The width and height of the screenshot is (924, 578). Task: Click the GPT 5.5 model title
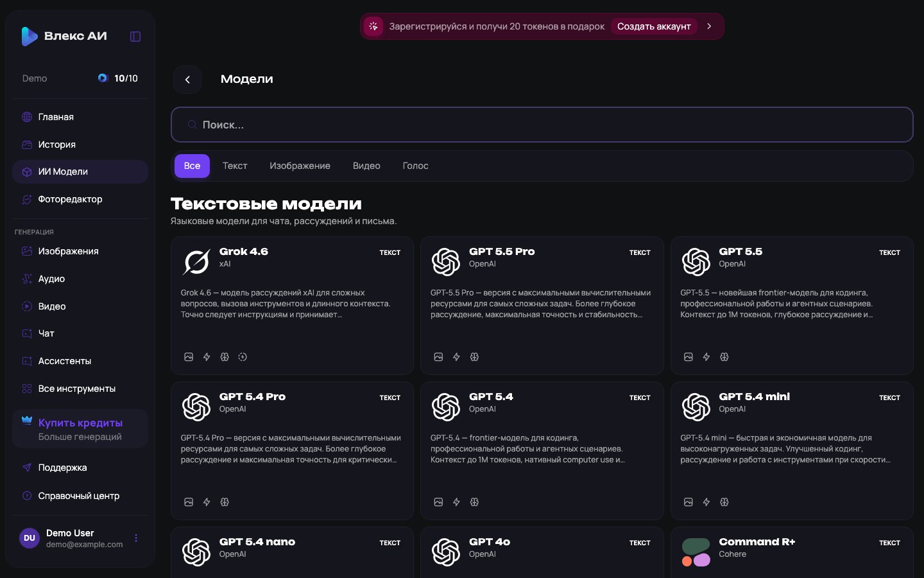[x=740, y=252]
